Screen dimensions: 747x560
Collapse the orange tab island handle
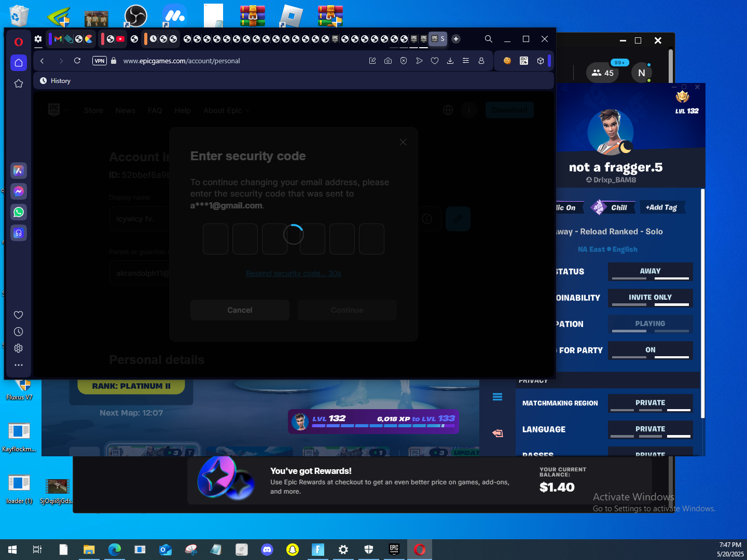click(146, 39)
